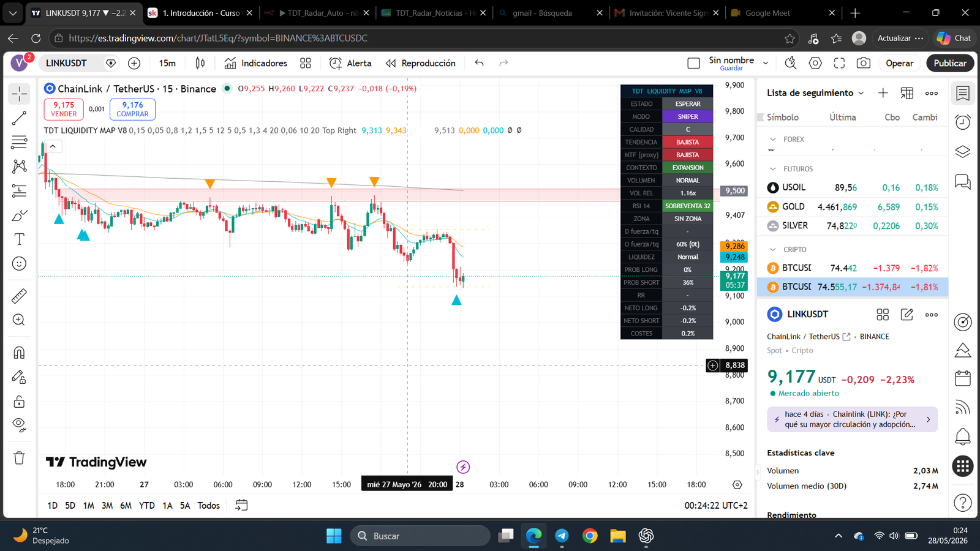The height and width of the screenshot is (551, 980).
Task: Open the forecasting and measurement tools
Action: (x=20, y=191)
